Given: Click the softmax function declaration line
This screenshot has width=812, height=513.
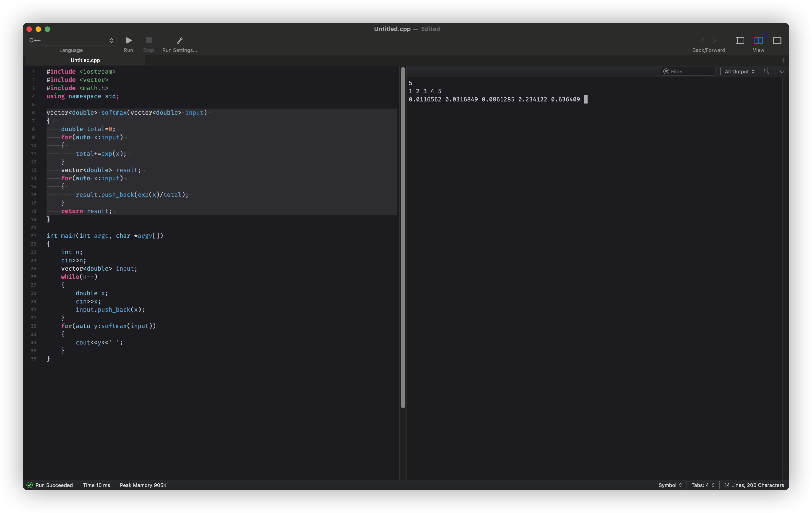Looking at the screenshot, I should point(127,113).
